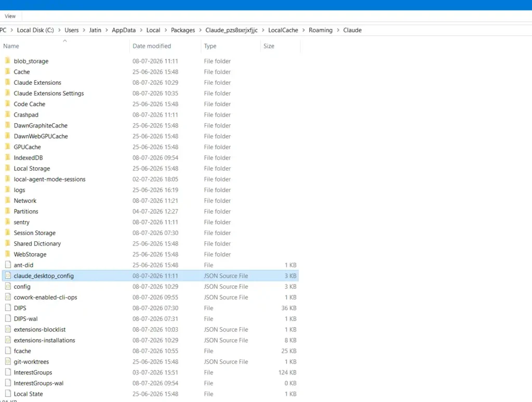Select the InterestGroups file name
Image resolution: width=532 pixels, height=402 pixels.
(33, 372)
